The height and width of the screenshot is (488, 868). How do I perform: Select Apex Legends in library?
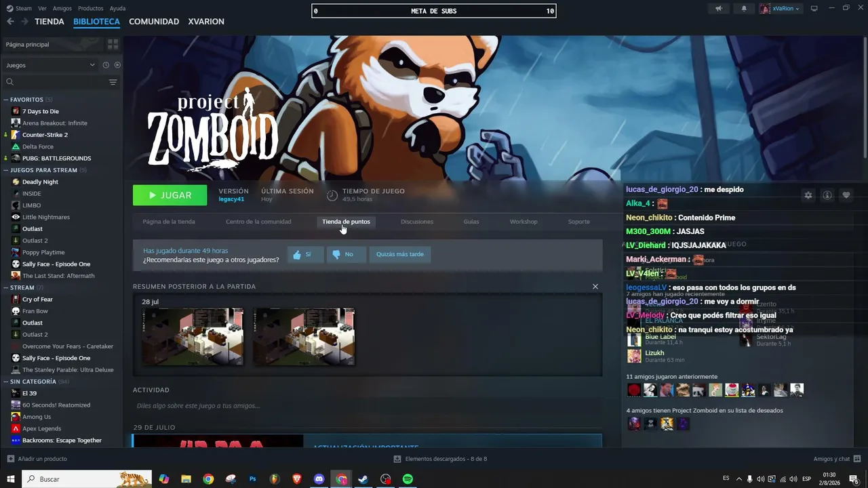(x=41, y=428)
